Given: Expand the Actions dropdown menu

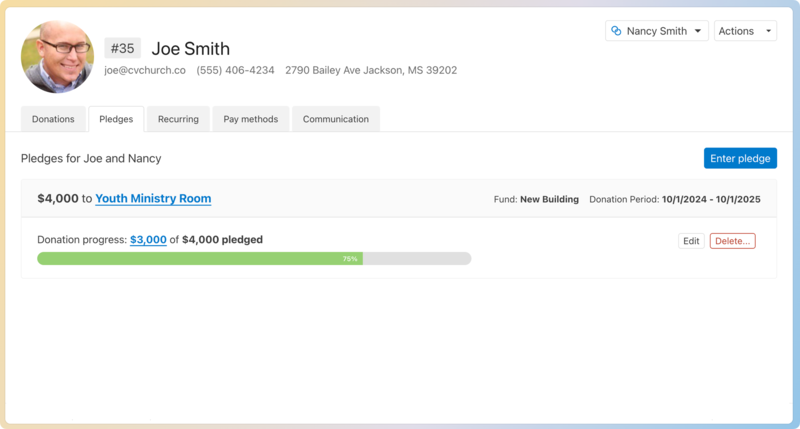Looking at the screenshot, I should click(745, 31).
